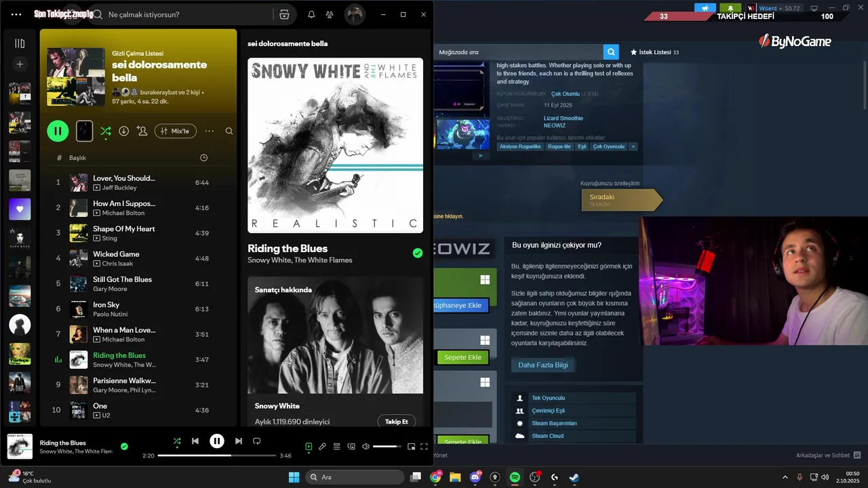This screenshot has height=488, width=868.
Task: Open Your Library icon in Spotify sidebar
Action: click(20, 43)
